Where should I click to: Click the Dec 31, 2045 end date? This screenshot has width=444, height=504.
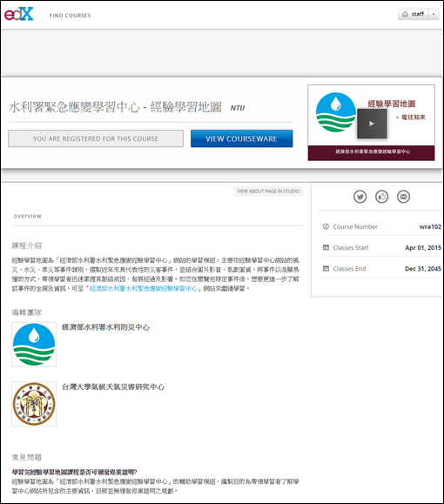(423, 268)
